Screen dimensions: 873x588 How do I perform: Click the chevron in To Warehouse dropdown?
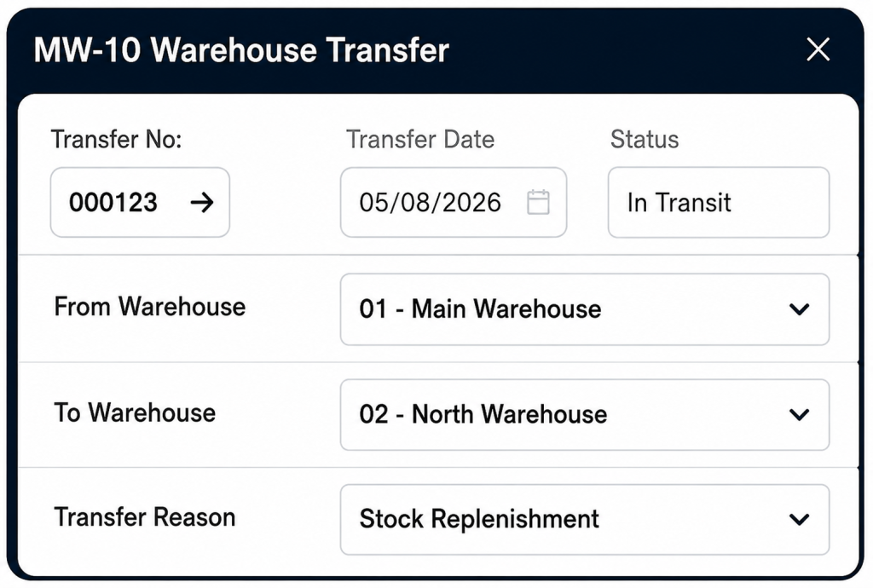799,414
